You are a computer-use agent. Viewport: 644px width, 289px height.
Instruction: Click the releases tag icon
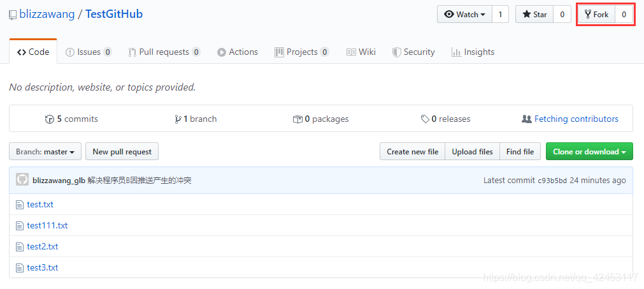pos(425,119)
